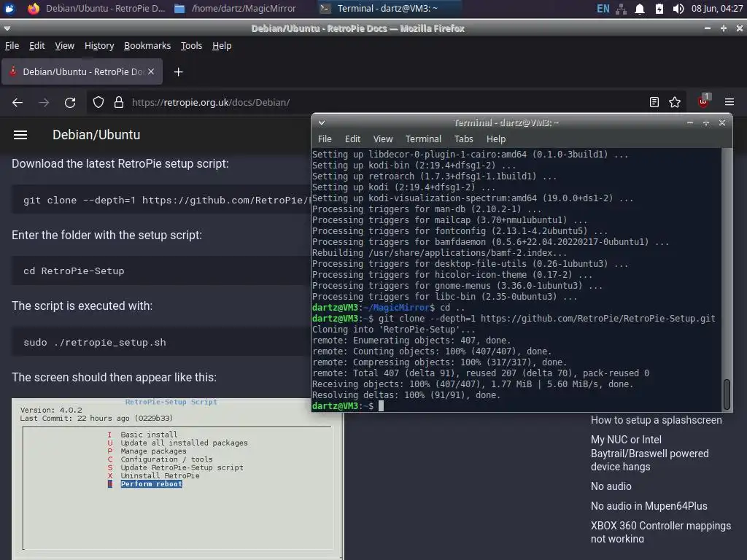Open the docs page navigation hamburger menu

[x=20, y=135]
